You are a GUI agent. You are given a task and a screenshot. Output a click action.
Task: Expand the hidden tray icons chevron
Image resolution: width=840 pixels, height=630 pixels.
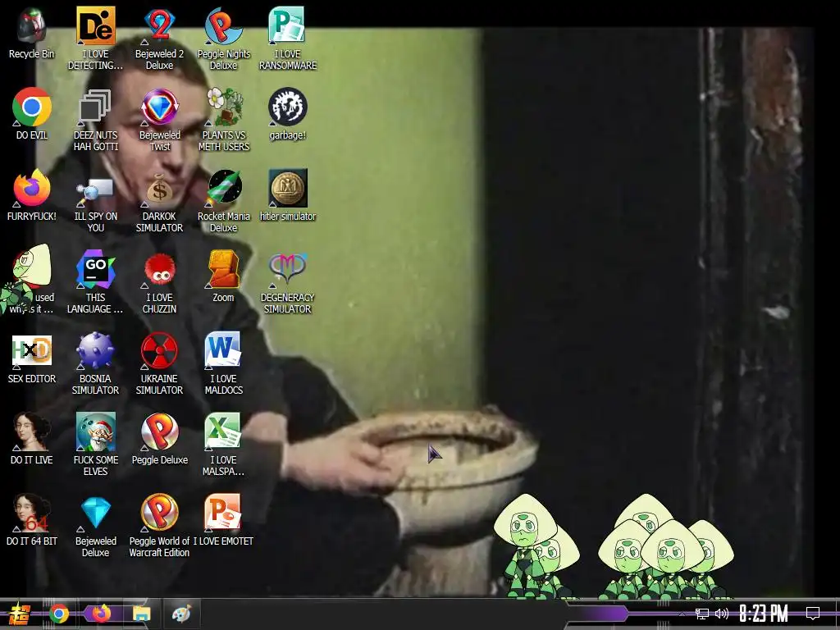682,614
